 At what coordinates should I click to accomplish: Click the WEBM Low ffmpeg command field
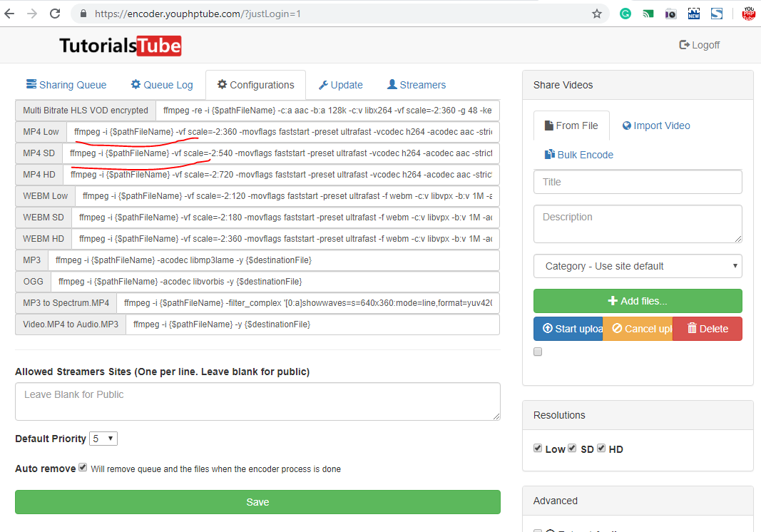[x=287, y=196]
